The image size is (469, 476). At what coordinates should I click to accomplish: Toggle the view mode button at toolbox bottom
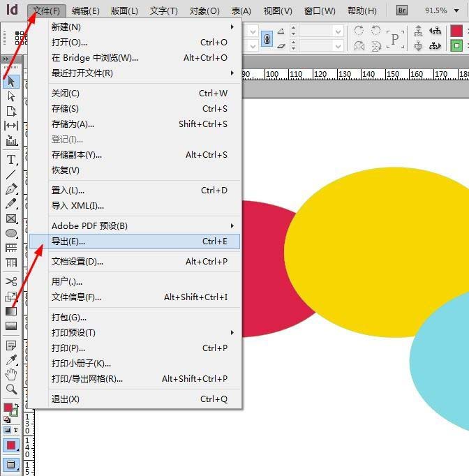(x=11, y=464)
